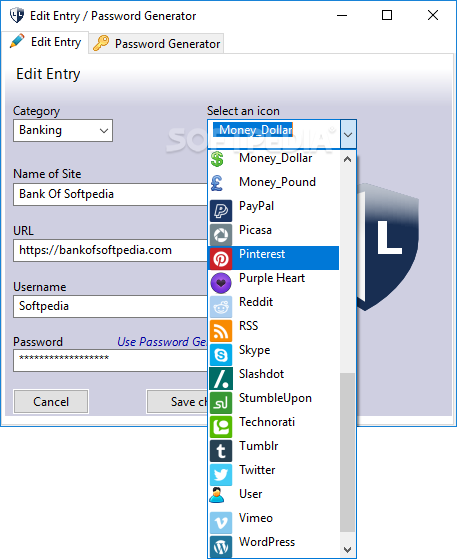The height and width of the screenshot is (559, 457).
Task: Click the key icon on Password Generator tab
Action: (x=101, y=43)
